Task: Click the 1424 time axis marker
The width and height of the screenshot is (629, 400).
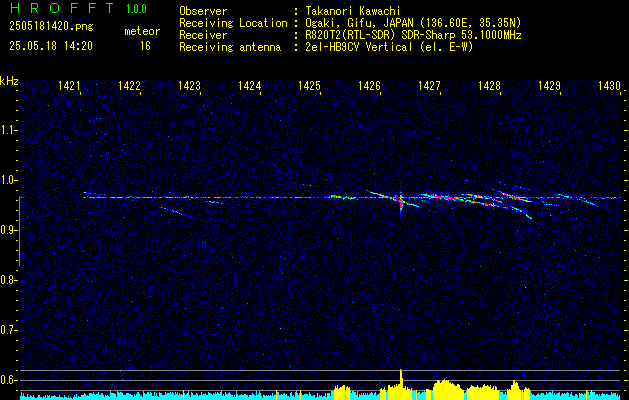Action: [250, 86]
